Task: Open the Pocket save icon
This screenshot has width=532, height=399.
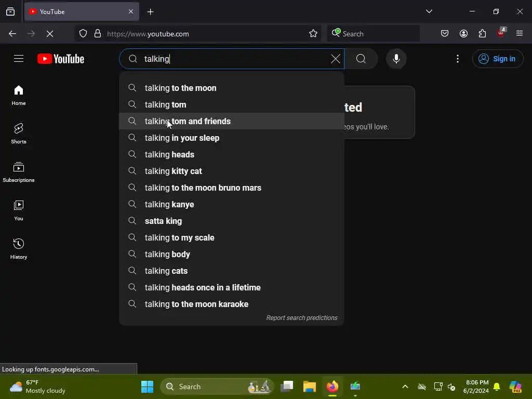Action: click(x=445, y=34)
